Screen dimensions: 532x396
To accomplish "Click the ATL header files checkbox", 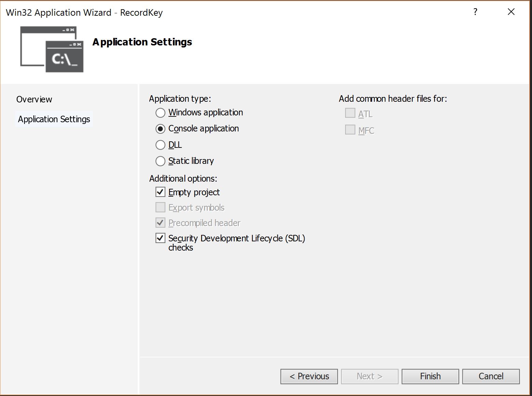I will [x=350, y=113].
